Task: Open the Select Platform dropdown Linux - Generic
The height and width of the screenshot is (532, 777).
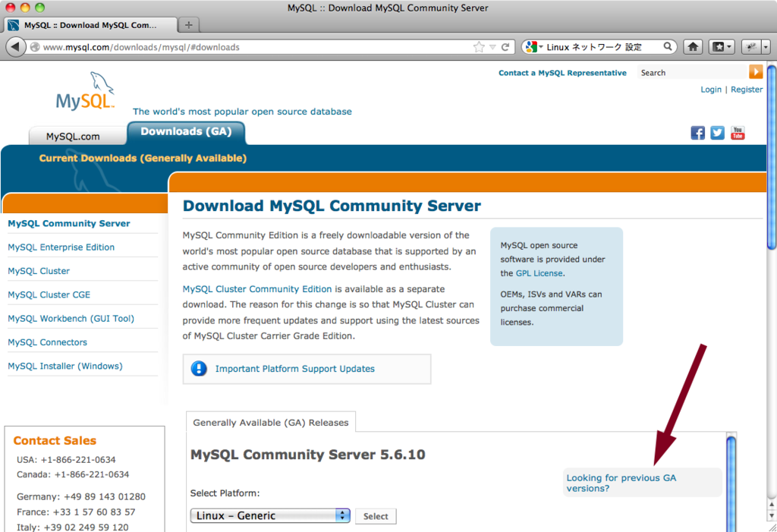Action: (270, 515)
